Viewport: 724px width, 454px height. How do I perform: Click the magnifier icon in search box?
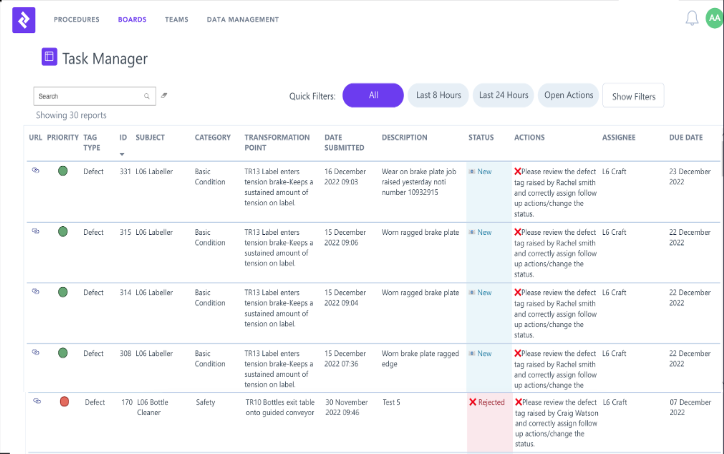(147, 97)
